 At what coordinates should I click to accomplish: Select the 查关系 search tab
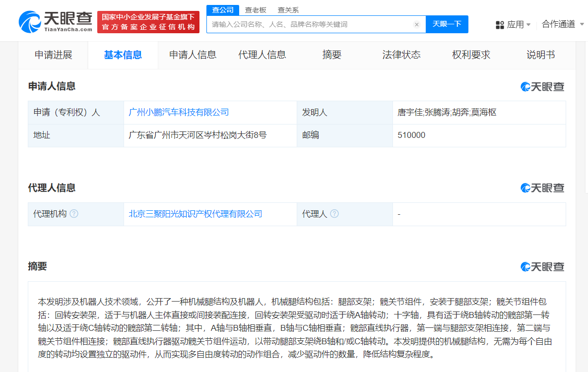coord(288,9)
